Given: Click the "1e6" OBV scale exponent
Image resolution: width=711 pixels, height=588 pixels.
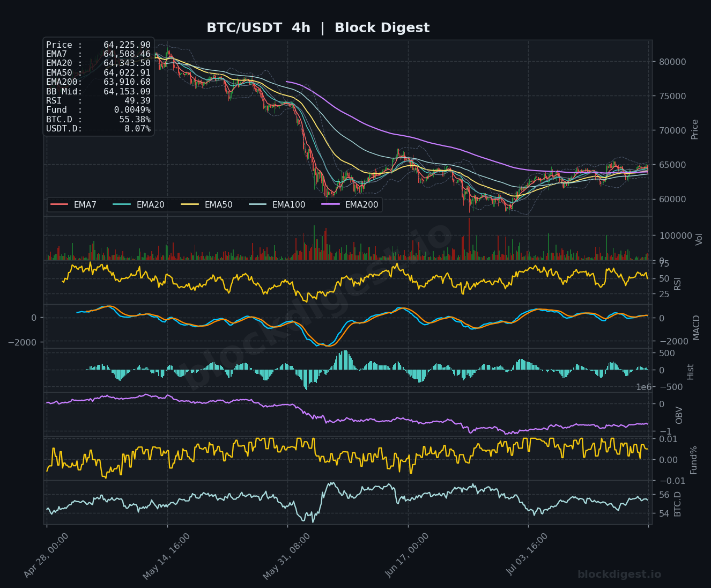Looking at the screenshot, I should coord(644,387).
